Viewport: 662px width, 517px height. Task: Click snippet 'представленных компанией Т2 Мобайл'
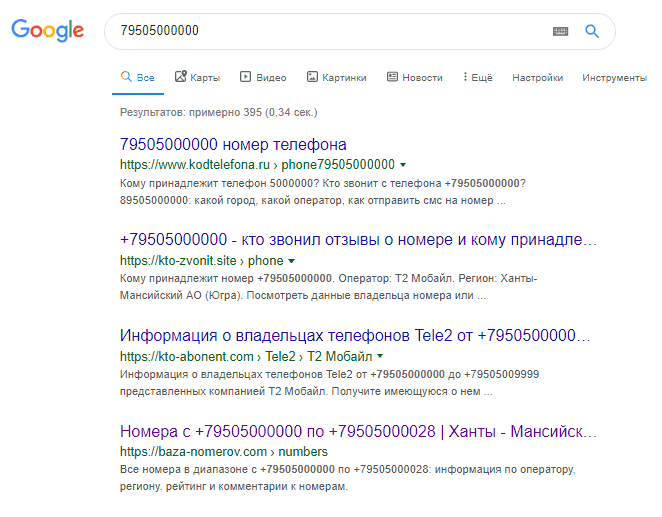pos(329,383)
